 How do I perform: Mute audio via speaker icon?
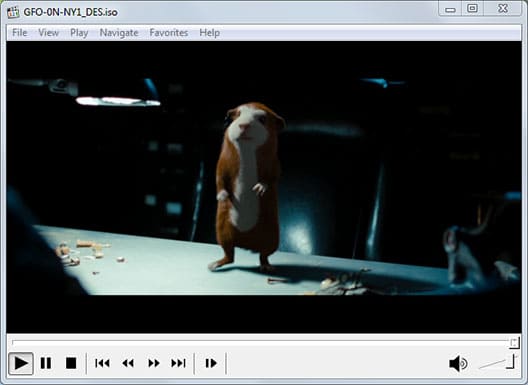(x=458, y=364)
